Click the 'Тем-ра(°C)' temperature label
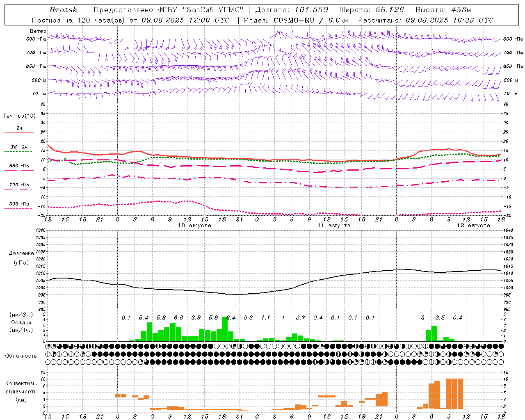The image size is (525, 420). (x=19, y=116)
